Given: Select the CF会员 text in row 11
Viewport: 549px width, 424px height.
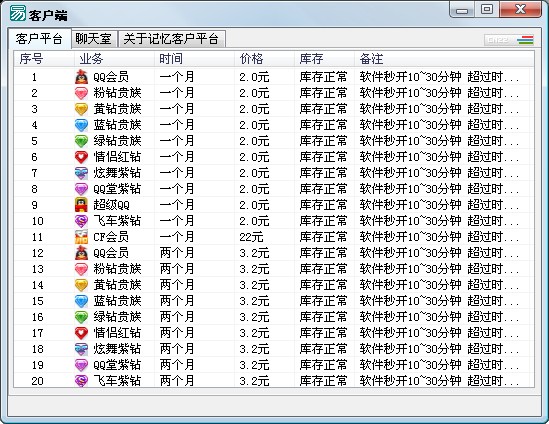Looking at the screenshot, I should pos(111,237).
